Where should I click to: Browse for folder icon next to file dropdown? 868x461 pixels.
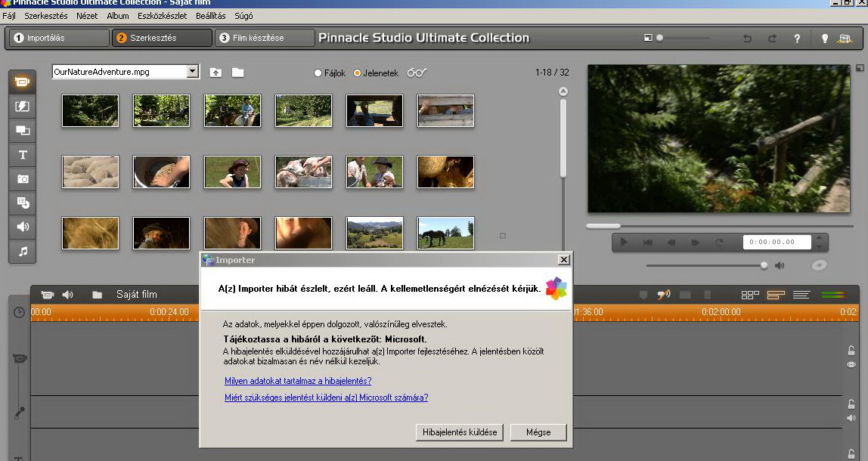coord(237,73)
